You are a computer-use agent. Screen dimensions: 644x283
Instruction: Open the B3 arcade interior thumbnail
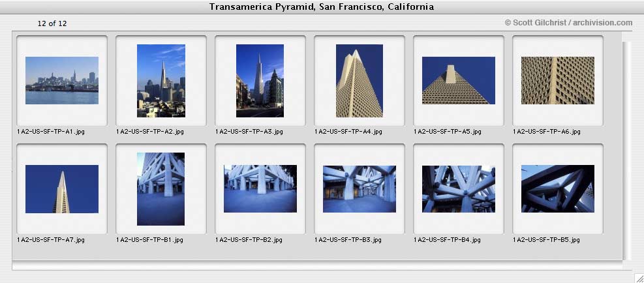[x=360, y=189]
